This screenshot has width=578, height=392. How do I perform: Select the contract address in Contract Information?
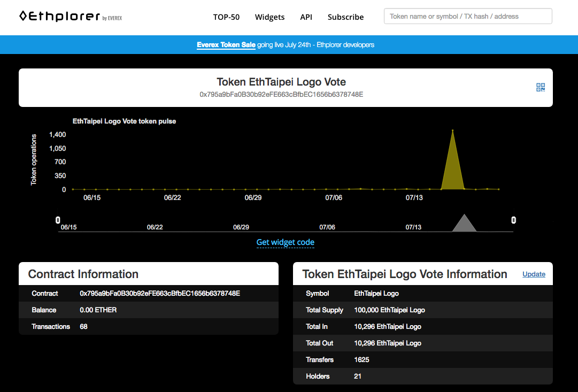pyautogui.click(x=160, y=294)
